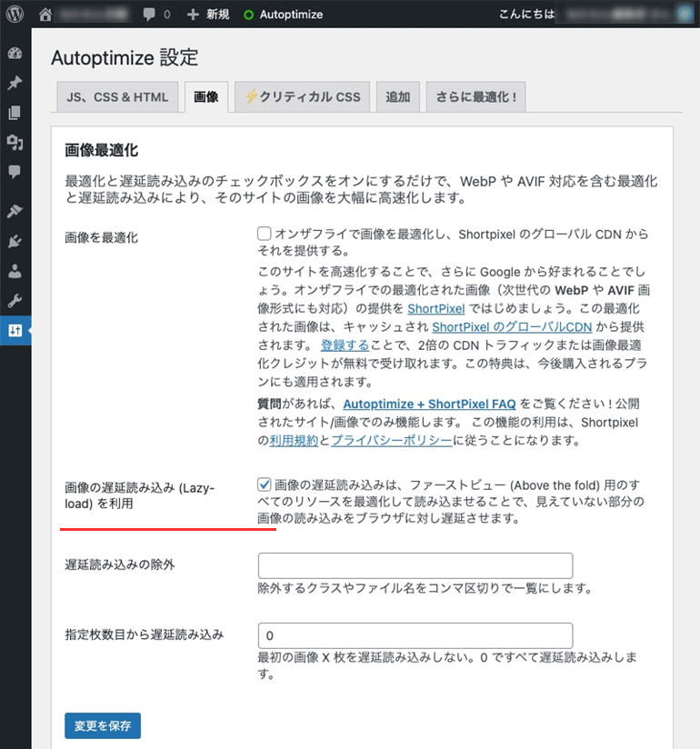This screenshot has width=700, height=749.
Task: Open Comments sidebar icon
Action: point(15,172)
